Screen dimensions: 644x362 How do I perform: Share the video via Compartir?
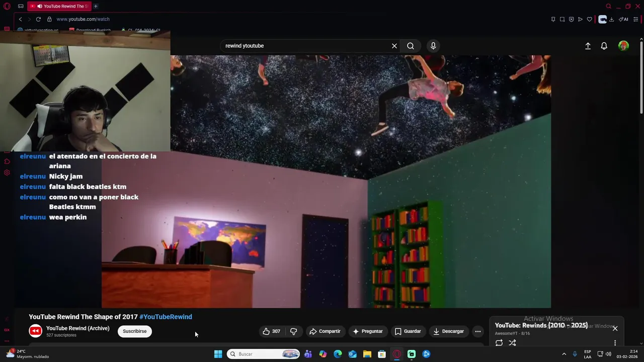click(326, 331)
